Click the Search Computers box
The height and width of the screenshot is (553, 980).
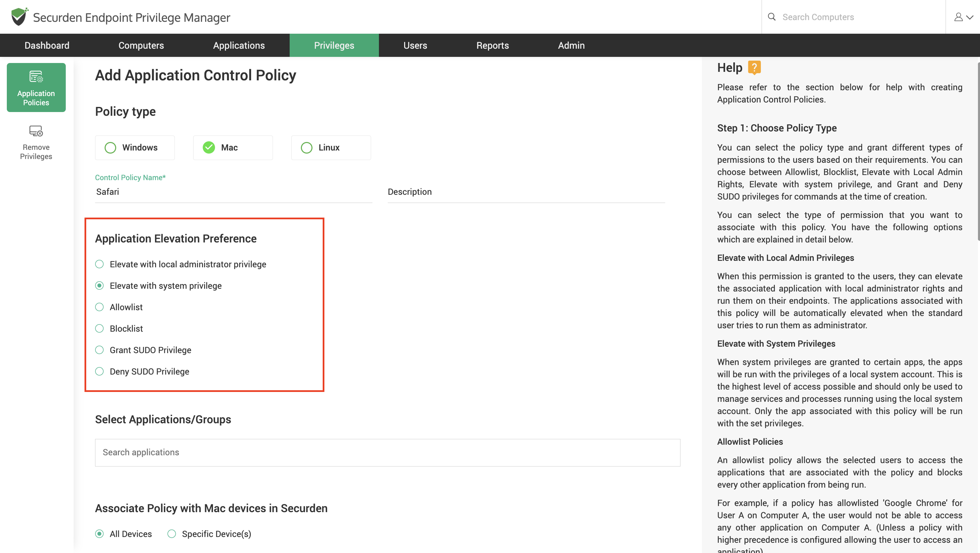pos(853,17)
